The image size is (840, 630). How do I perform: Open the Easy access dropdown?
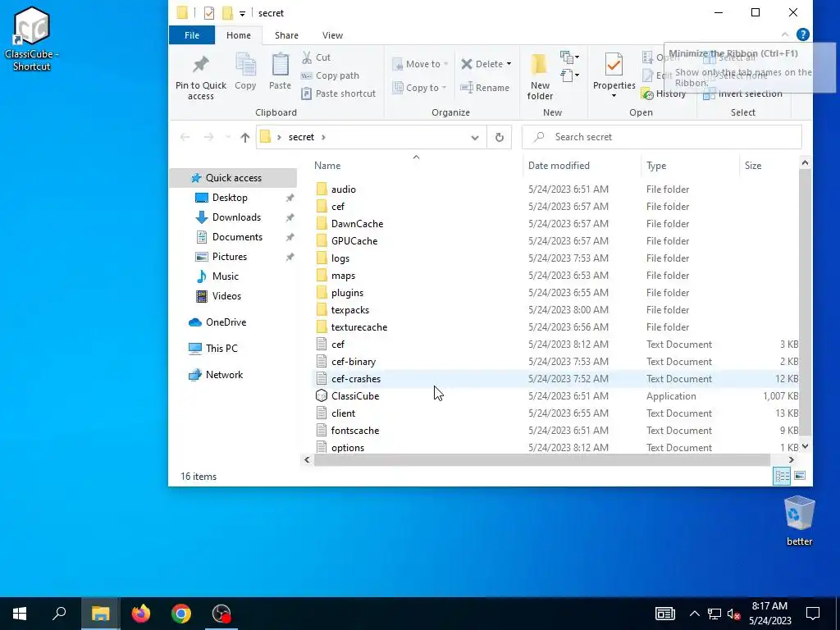569,75
